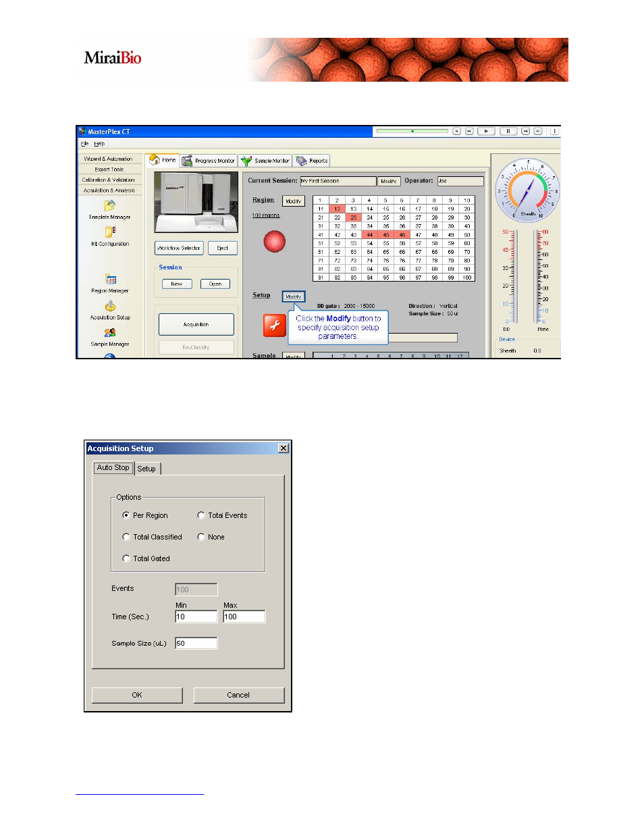Expand the Expert Tools section
The width and height of the screenshot is (644, 834).
point(109,170)
